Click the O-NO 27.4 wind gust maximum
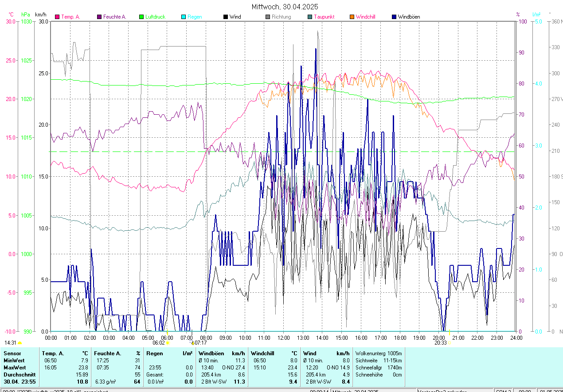The width and height of the screenshot is (563, 392). coord(234,368)
